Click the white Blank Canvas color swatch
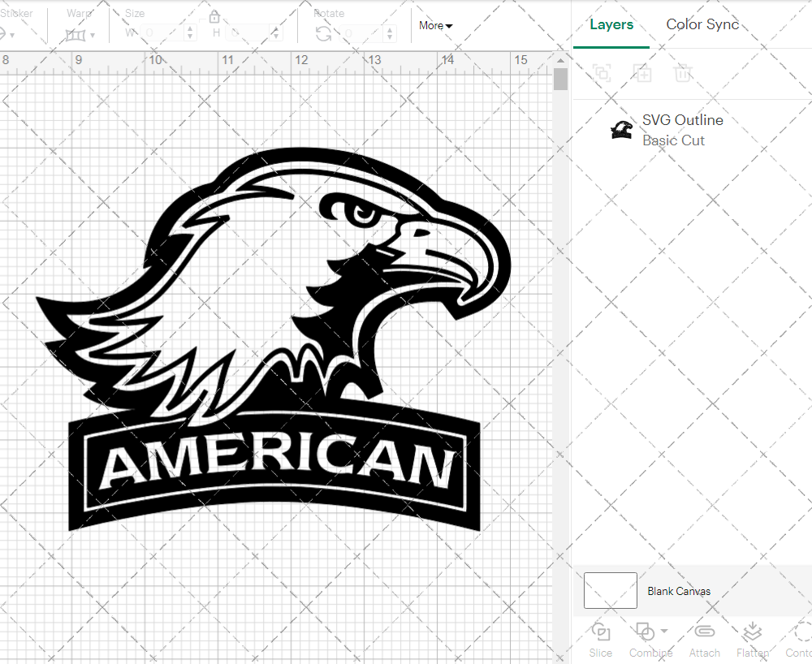 [610, 591]
